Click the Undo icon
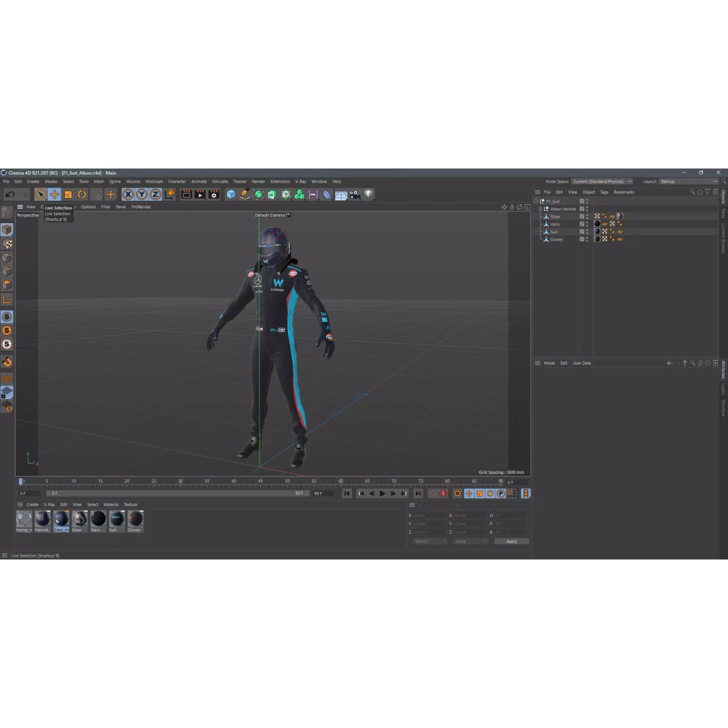The height and width of the screenshot is (728, 728). coord(9,195)
